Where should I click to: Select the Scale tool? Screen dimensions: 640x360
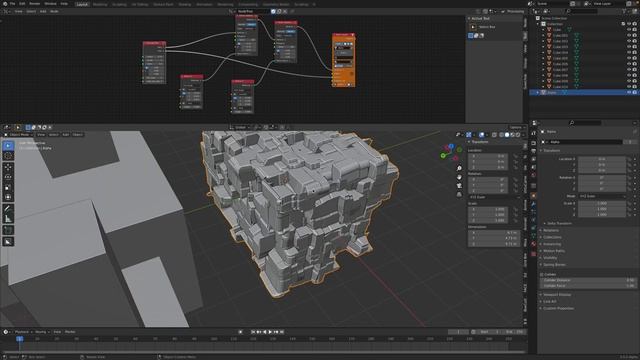point(8,187)
